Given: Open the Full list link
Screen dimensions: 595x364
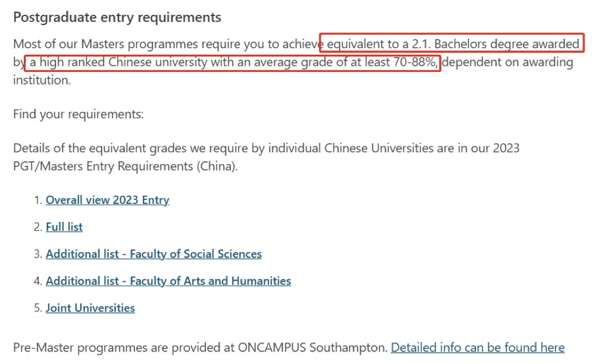Looking at the screenshot, I should tap(64, 227).
